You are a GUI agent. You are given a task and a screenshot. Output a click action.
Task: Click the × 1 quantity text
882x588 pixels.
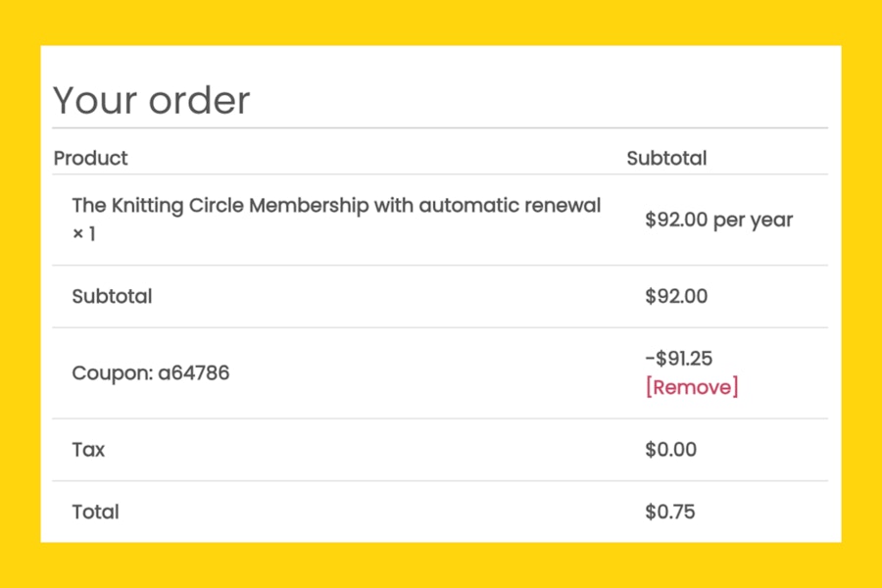[x=84, y=233]
